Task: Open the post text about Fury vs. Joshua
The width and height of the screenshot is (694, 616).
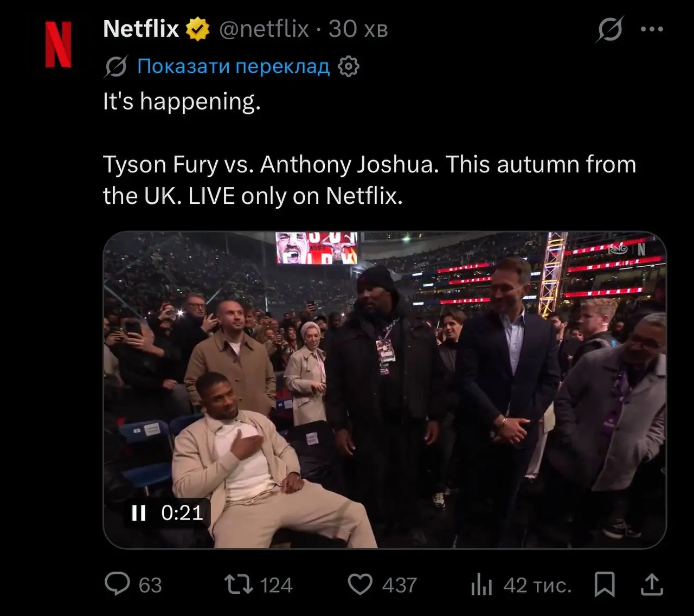Action: 369,179
